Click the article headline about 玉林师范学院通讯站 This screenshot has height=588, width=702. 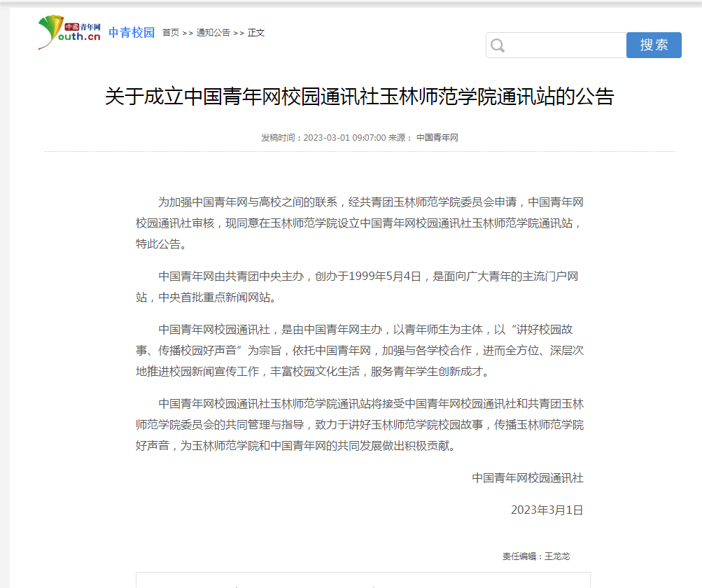(359, 97)
